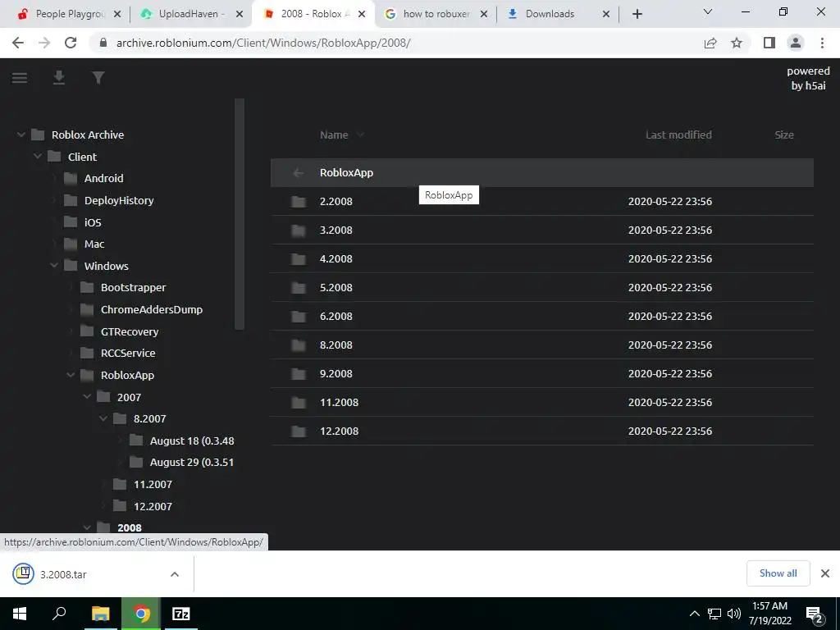Click the share page icon in address bar
840x630 pixels.
point(710,43)
